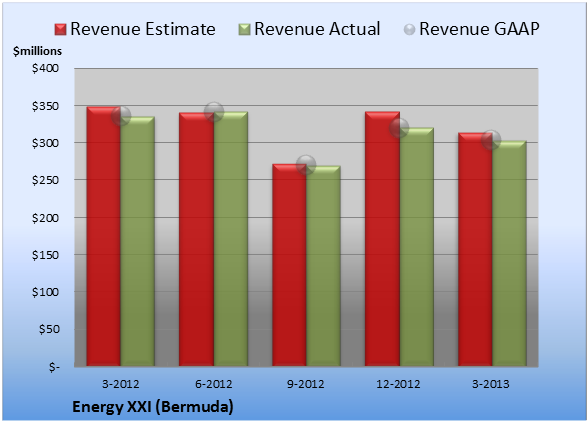This screenshot has width=588, height=422.
Task: Click the '$300' axis value
Action: [45, 143]
